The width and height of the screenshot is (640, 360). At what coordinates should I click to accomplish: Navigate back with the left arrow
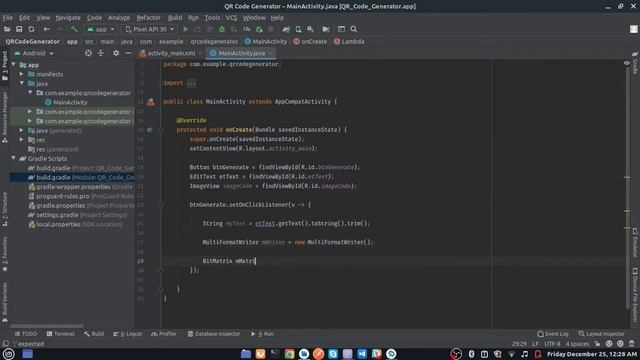click(x=47, y=29)
